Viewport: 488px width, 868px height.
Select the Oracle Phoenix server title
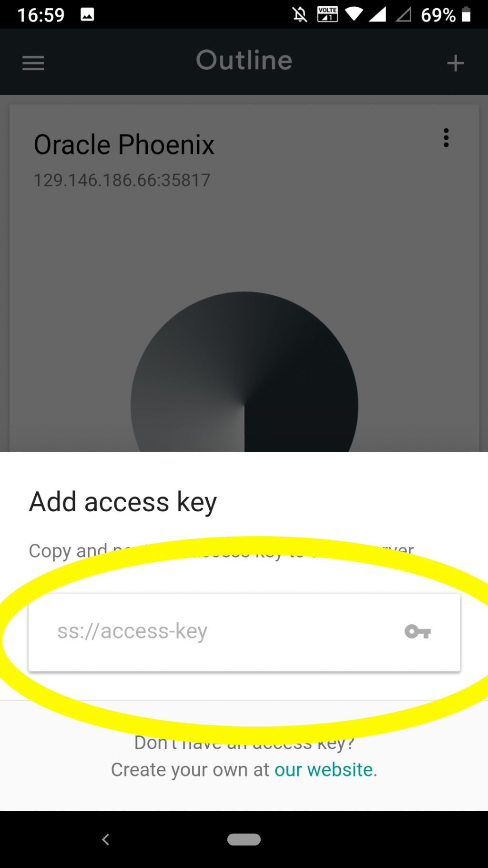click(x=124, y=145)
